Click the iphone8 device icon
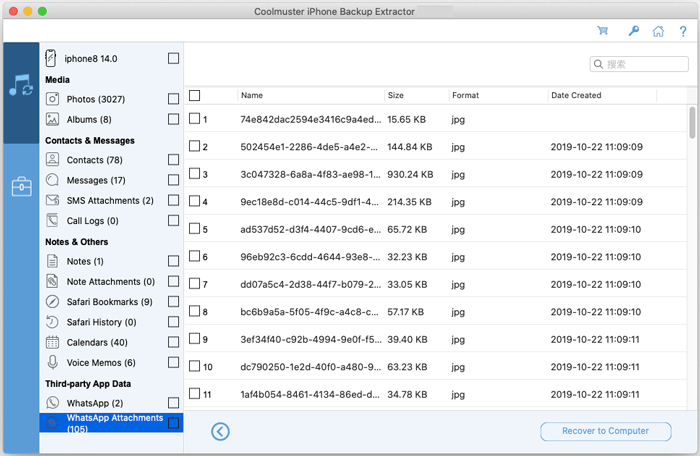700x456 pixels. point(51,59)
